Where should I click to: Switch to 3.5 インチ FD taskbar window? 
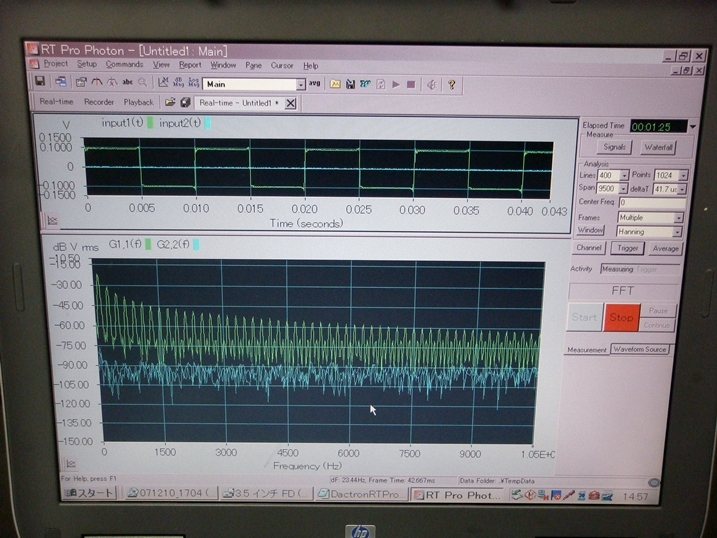coord(268,494)
